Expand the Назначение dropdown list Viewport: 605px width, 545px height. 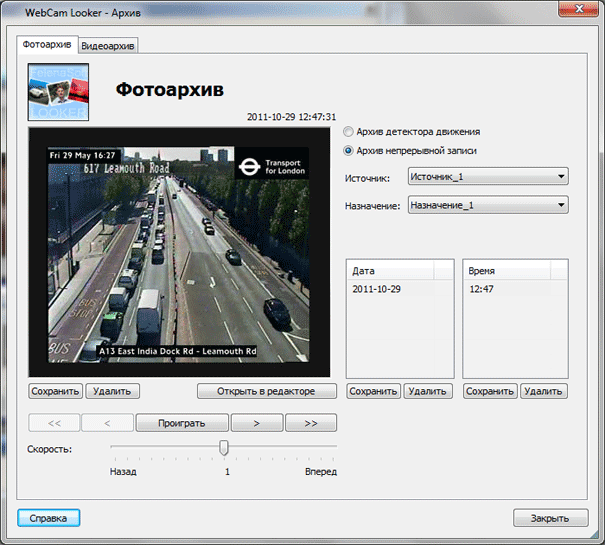[488, 205]
